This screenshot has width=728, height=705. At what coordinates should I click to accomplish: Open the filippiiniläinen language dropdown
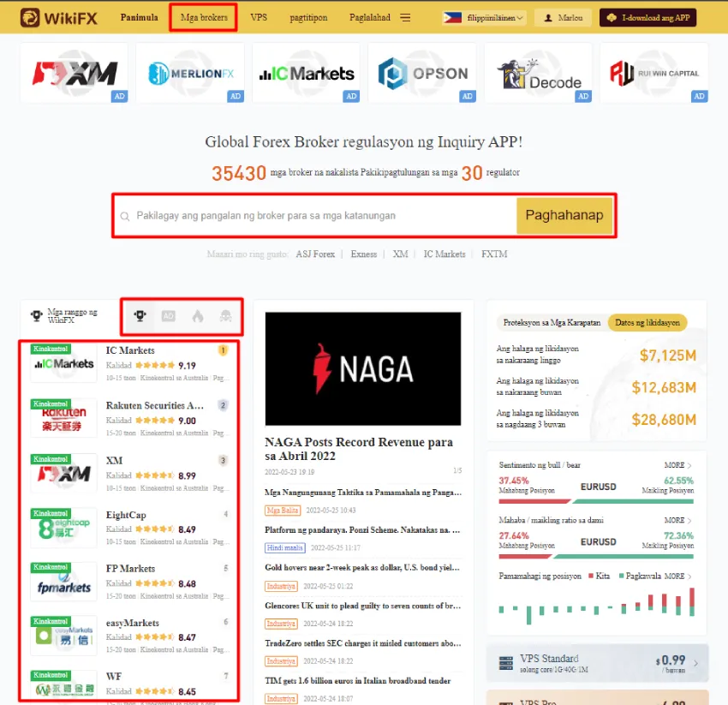pos(484,18)
